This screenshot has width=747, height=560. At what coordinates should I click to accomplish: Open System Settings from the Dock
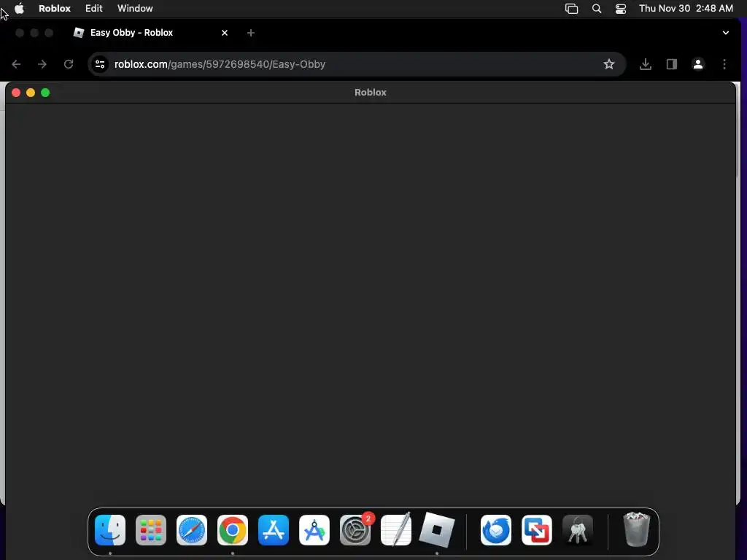[355, 530]
